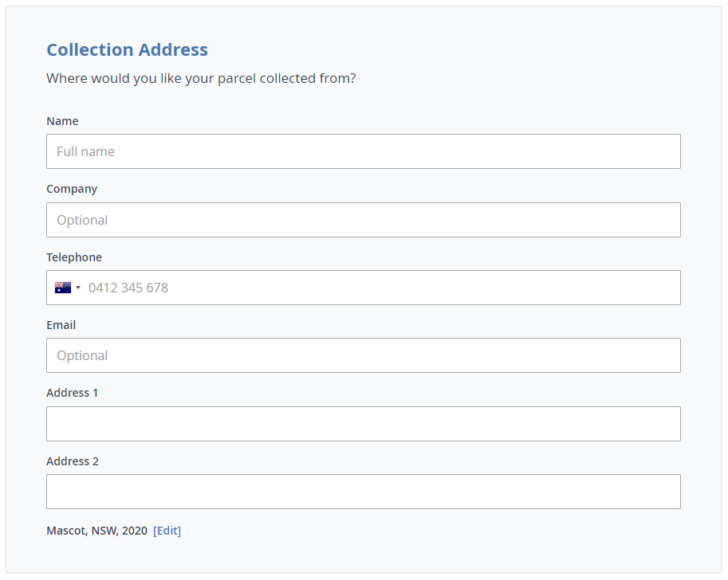The height and width of the screenshot is (580, 728).
Task: Click into the Company field
Action: pyautogui.click(x=363, y=220)
